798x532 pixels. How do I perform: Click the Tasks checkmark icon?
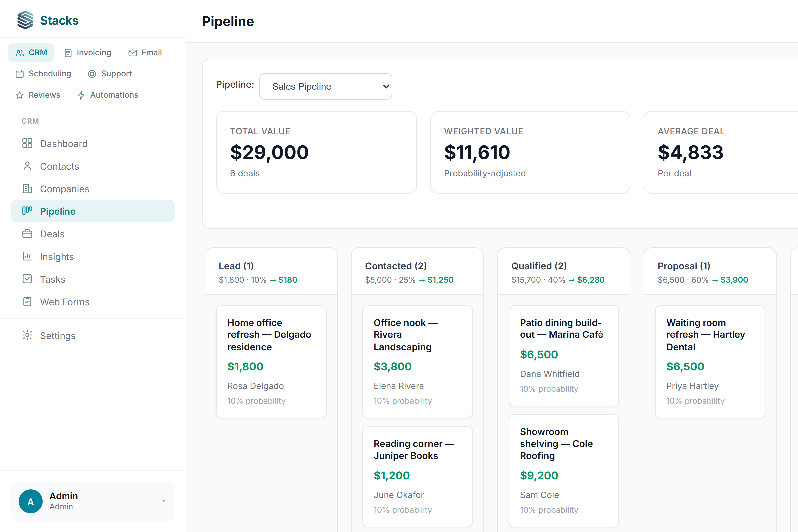(27, 279)
